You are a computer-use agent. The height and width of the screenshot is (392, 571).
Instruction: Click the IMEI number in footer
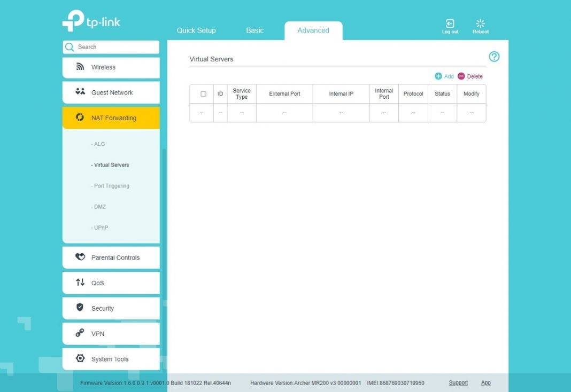[x=396, y=383]
